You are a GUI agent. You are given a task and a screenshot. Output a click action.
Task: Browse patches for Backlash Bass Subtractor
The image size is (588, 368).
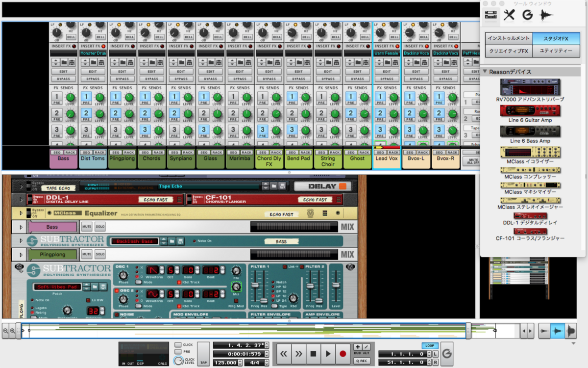172,241
